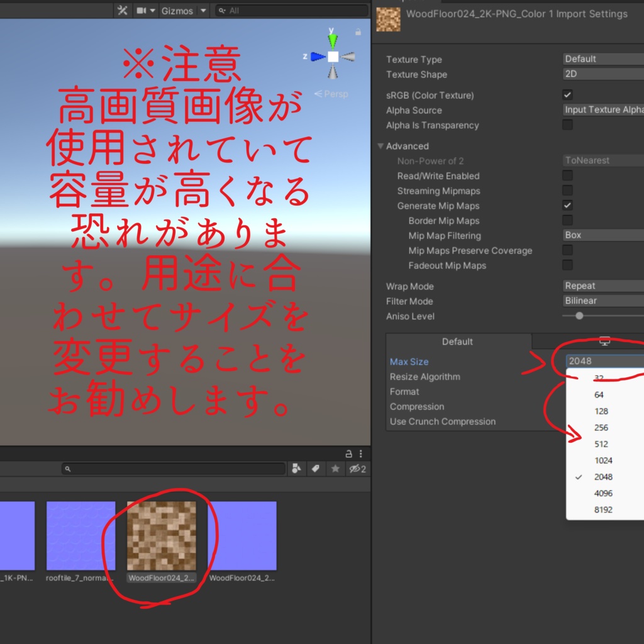This screenshot has width=644, height=644.
Task: Select 512 from the Max Size list
Action: [601, 444]
